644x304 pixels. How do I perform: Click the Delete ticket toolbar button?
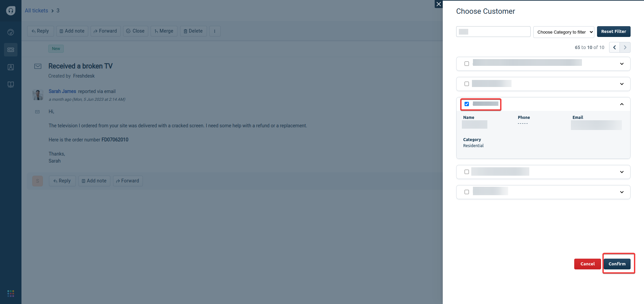(194, 31)
